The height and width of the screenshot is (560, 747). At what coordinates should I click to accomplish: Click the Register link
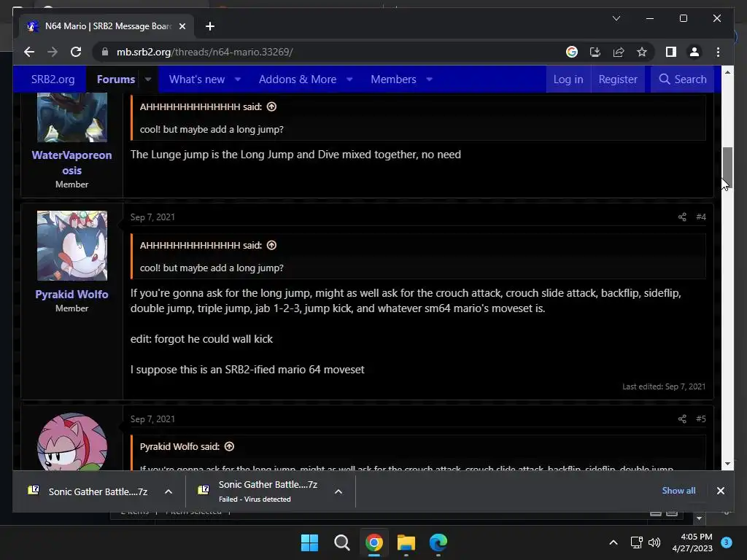pyautogui.click(x=618, y=79)
